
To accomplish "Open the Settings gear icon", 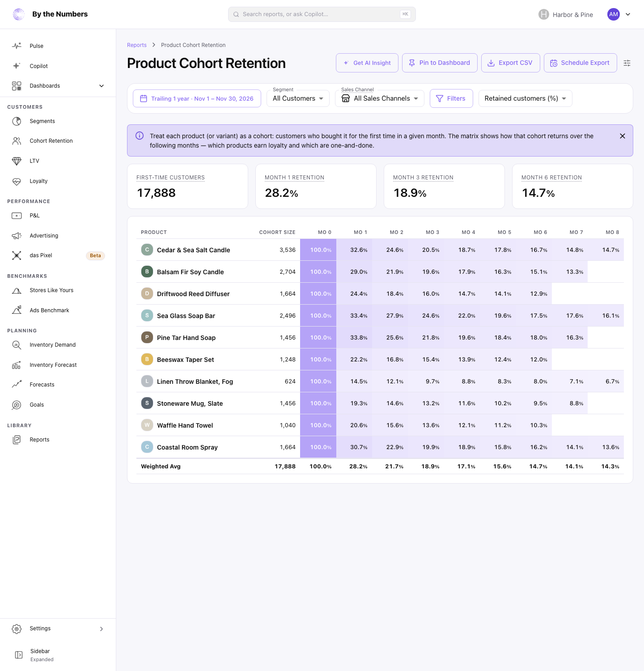I will (x=17, y=629).
